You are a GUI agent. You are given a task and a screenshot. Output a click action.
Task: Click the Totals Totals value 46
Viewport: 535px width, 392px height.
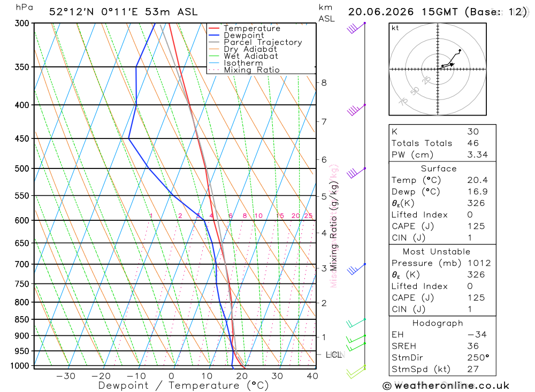[473, 143]
